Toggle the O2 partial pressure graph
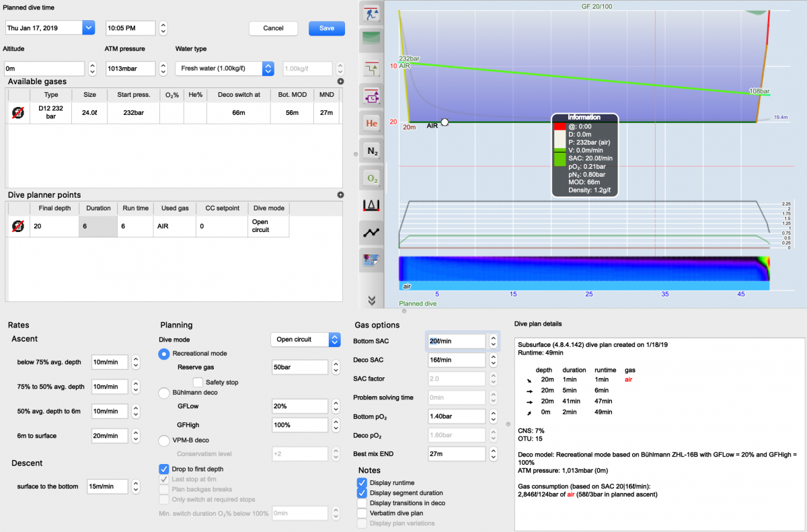Screen dimensions: 807x532 [x=371, y=178]
